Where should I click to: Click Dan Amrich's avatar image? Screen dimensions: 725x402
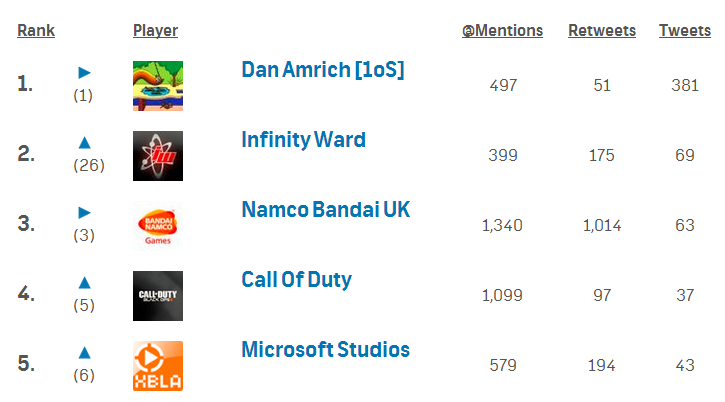pyautogui.click(x=158, y=86)
